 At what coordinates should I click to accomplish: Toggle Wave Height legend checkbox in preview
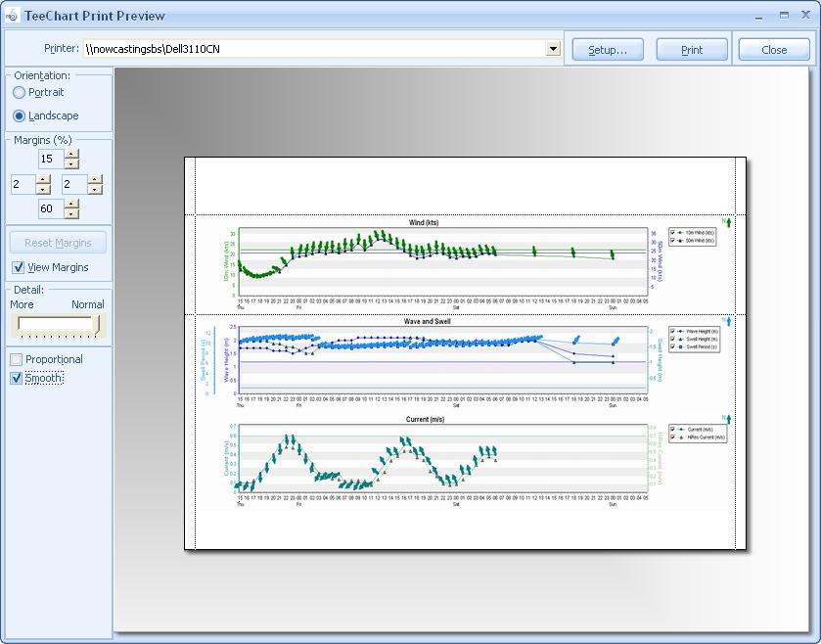click(673, 332)
